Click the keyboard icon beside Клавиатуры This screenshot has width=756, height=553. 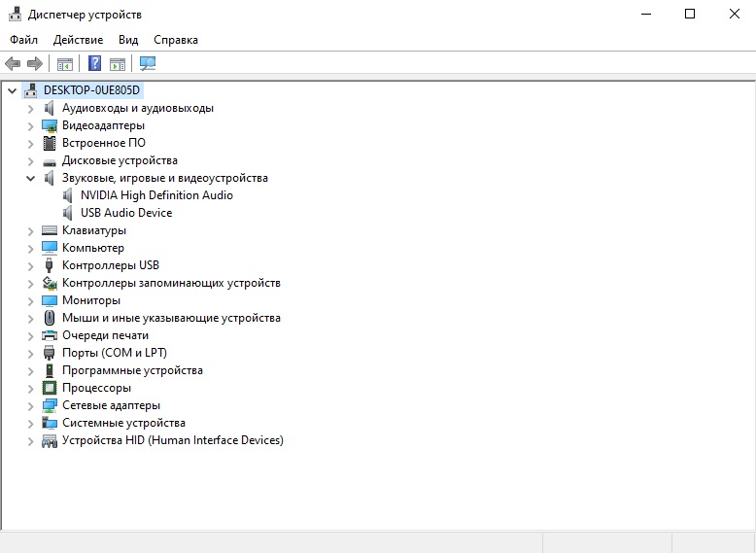pos(50,230)
